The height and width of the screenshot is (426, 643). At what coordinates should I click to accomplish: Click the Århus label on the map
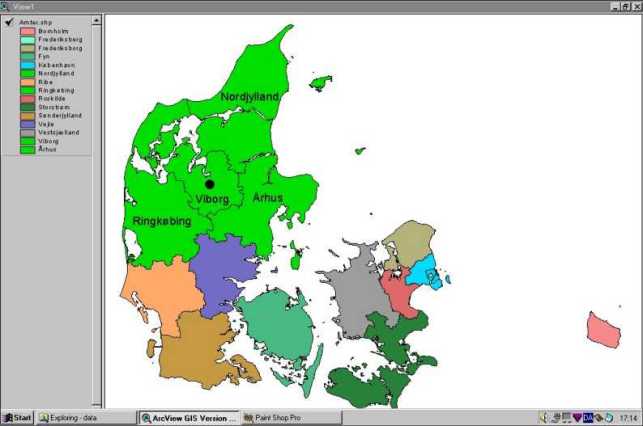click(267, 198)
